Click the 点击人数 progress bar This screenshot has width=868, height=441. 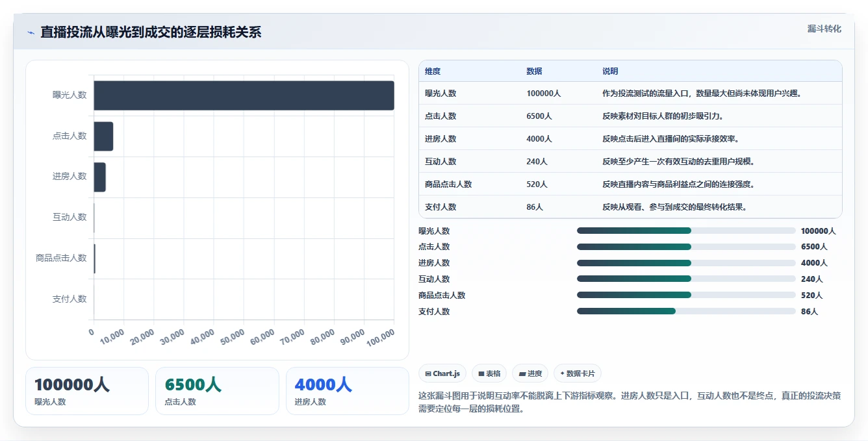click(x=686, y=247)
